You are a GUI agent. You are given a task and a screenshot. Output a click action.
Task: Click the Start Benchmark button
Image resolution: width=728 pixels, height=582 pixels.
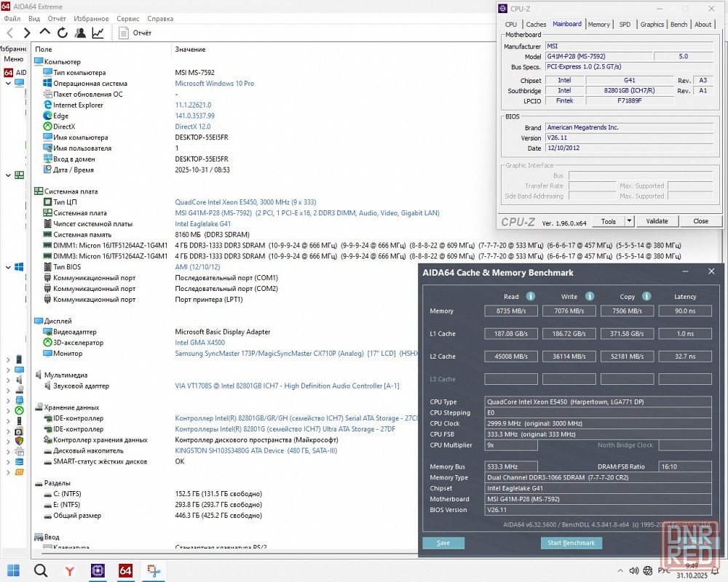(571, 543)
